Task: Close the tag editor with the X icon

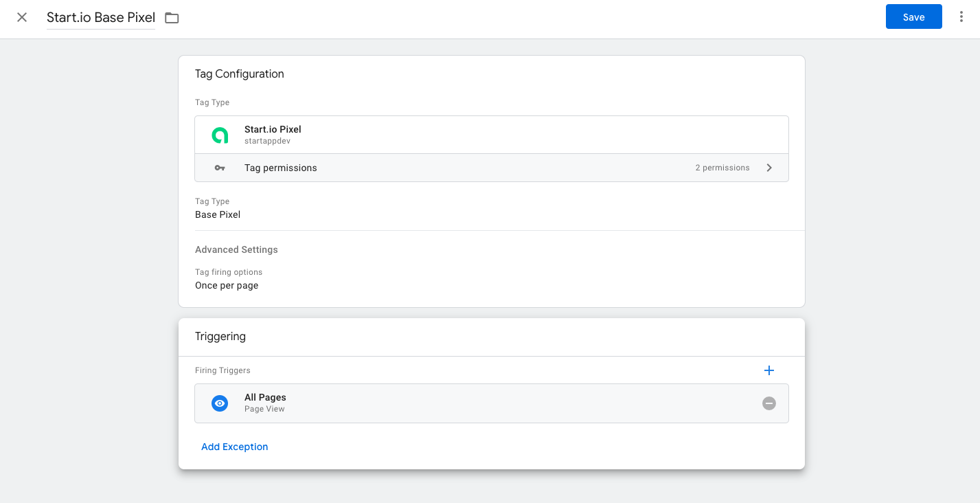Action: 22,17
